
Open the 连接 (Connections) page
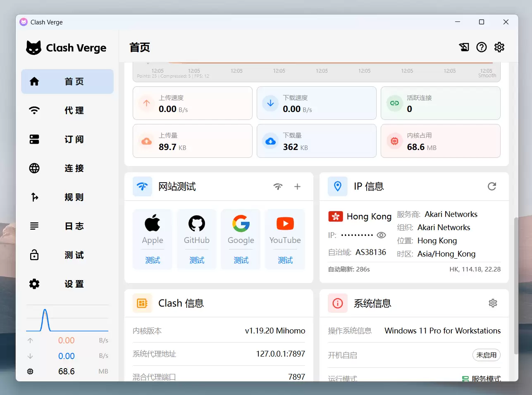point(67,168)
